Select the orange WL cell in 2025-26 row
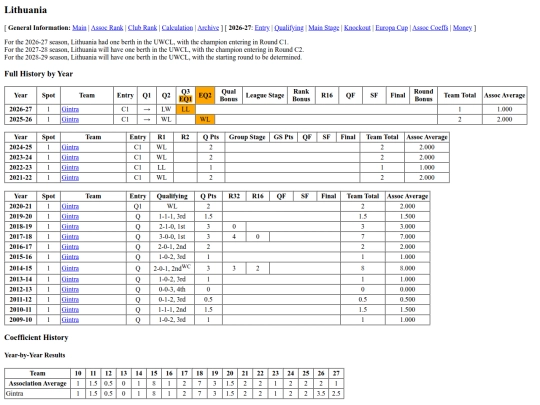This screenshot has height=405, width=540. click(x=205, y=120)
